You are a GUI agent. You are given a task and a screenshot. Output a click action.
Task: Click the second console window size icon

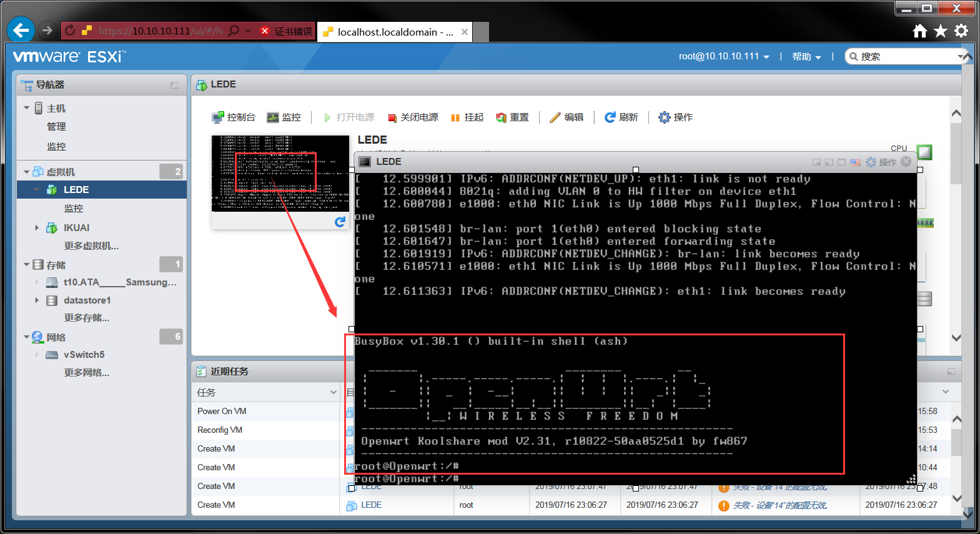829,162
